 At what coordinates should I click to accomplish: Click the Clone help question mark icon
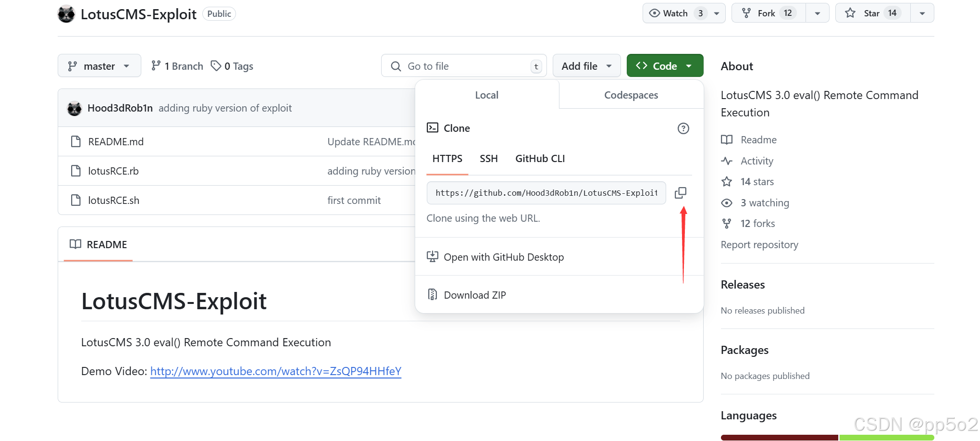683,128
